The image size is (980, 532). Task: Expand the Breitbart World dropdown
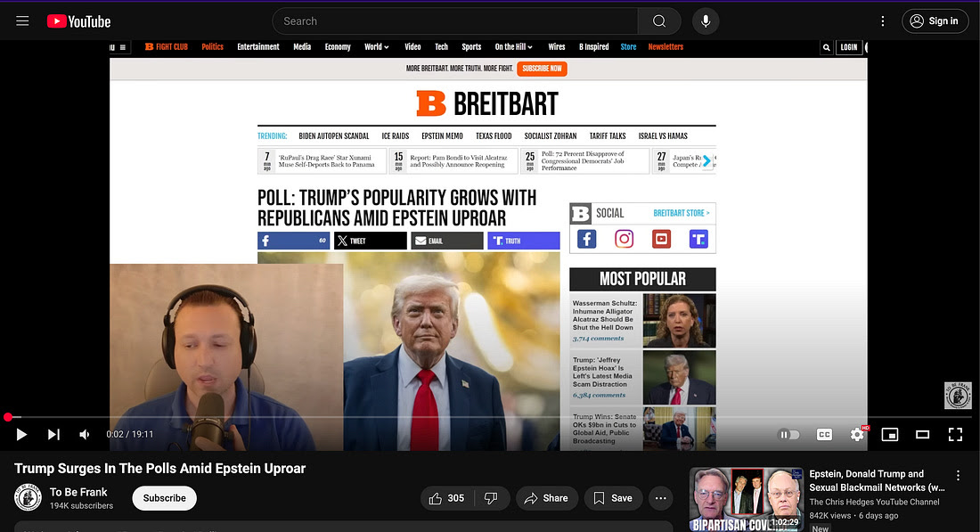[377, 47]
